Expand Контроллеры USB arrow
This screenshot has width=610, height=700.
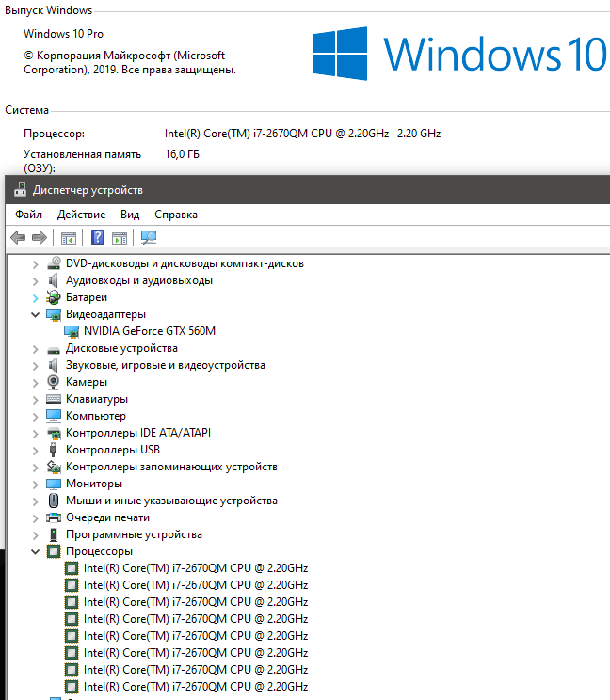click(x=35, y=451)
